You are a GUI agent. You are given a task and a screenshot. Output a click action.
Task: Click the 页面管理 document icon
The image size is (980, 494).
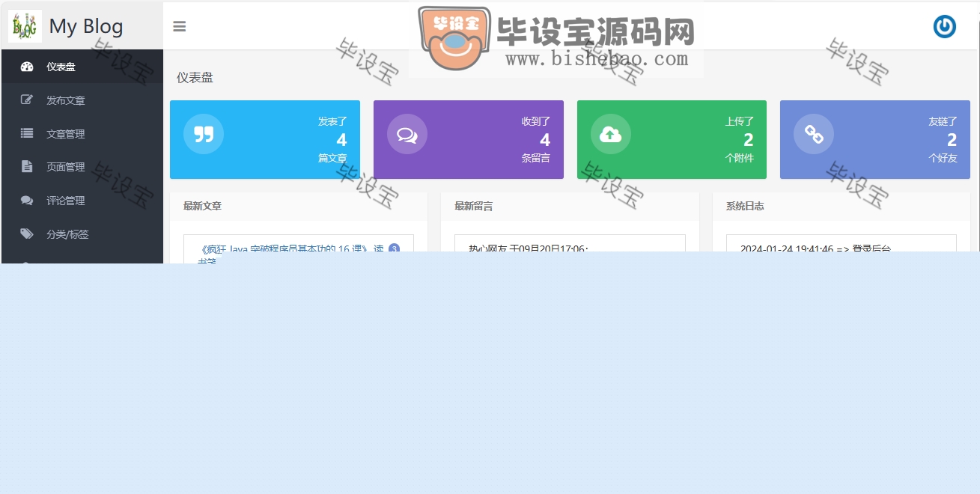pos(27,167)
